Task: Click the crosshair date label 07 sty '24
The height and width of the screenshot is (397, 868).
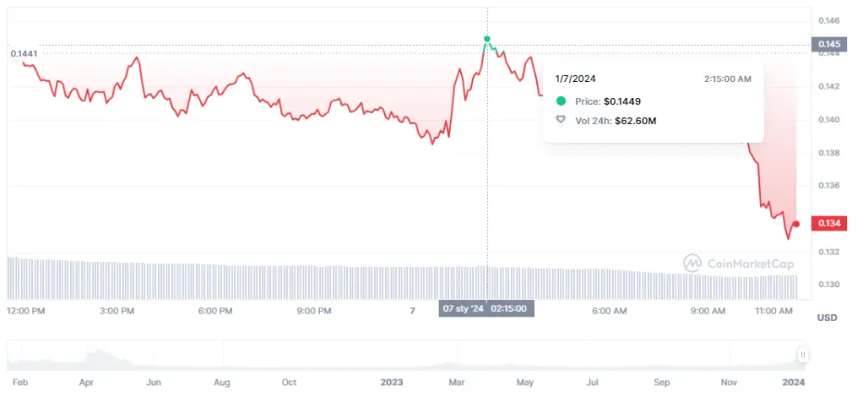Action: tap(463, 309)
